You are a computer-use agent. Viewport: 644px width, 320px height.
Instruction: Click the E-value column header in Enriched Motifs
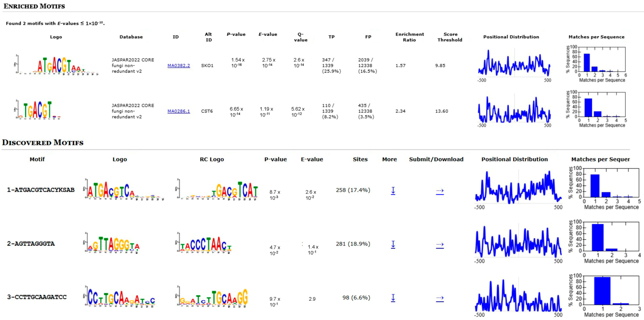pos(267,34)
